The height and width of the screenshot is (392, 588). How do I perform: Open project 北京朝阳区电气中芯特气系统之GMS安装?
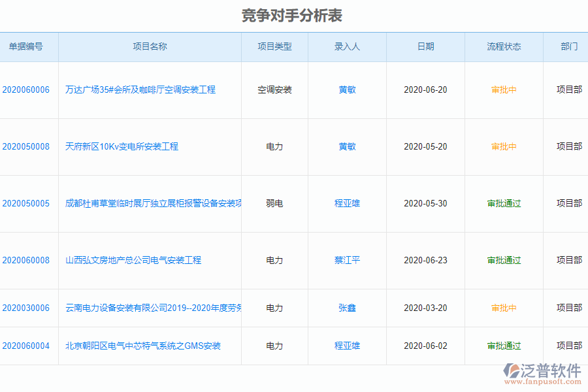point(143,346)
